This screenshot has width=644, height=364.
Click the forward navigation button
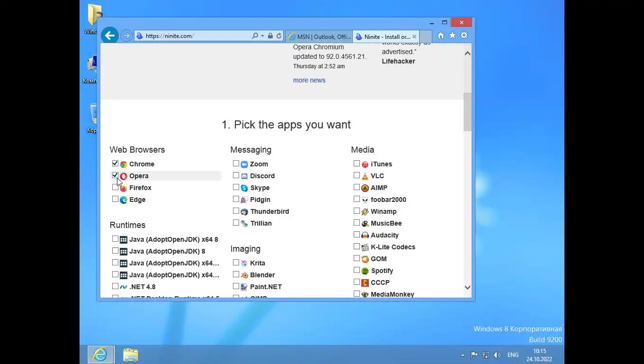[126, 36]
